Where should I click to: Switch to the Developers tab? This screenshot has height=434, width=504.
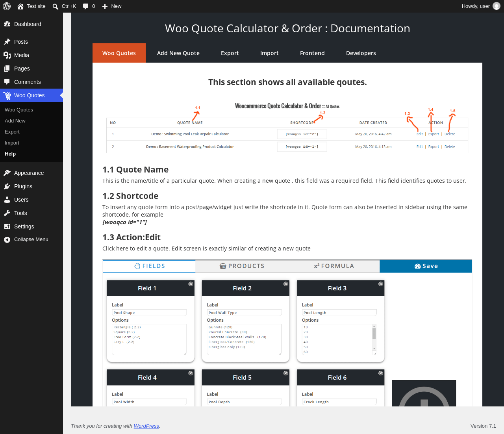(361, 53)
